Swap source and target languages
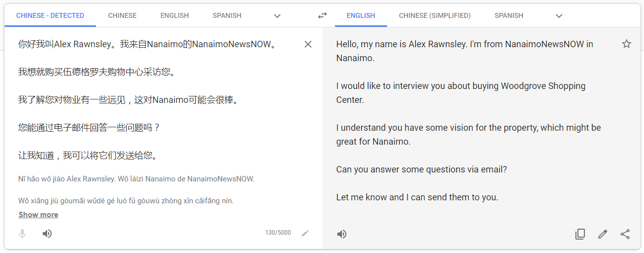Screen dimensions: 644x253 [322, 15]
